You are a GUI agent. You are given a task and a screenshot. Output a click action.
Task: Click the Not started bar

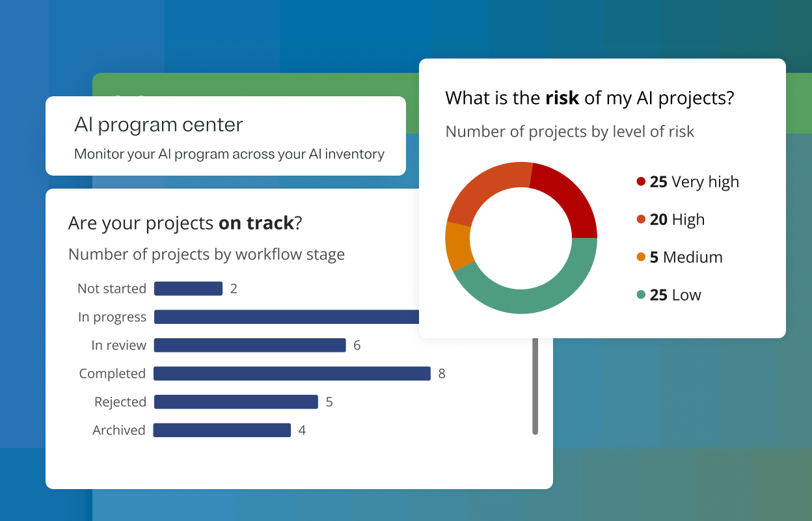(x=188, y=289)
